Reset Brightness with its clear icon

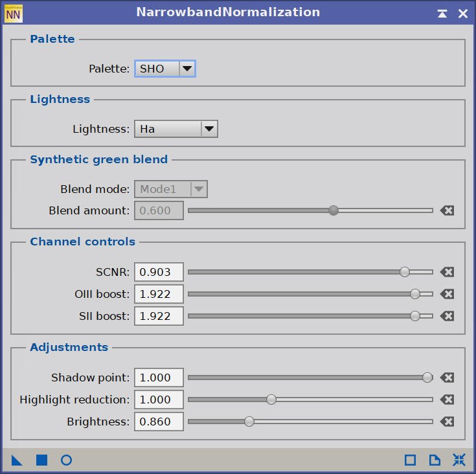pos(447,422)
